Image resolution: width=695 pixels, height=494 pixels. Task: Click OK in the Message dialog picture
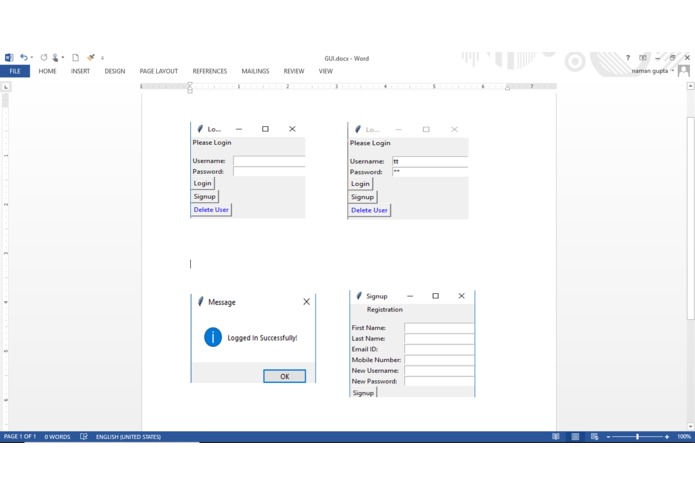(x=285, y=376)
